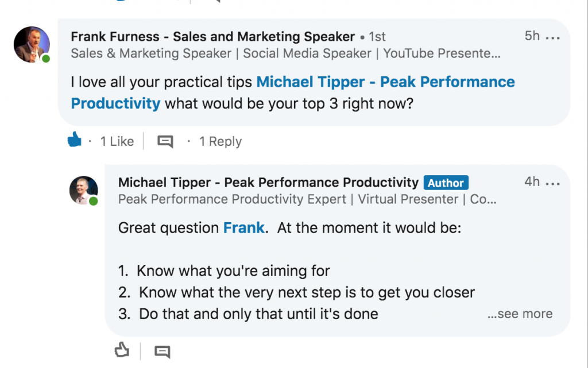Click Frank Furness commenter name

(212, 37)
